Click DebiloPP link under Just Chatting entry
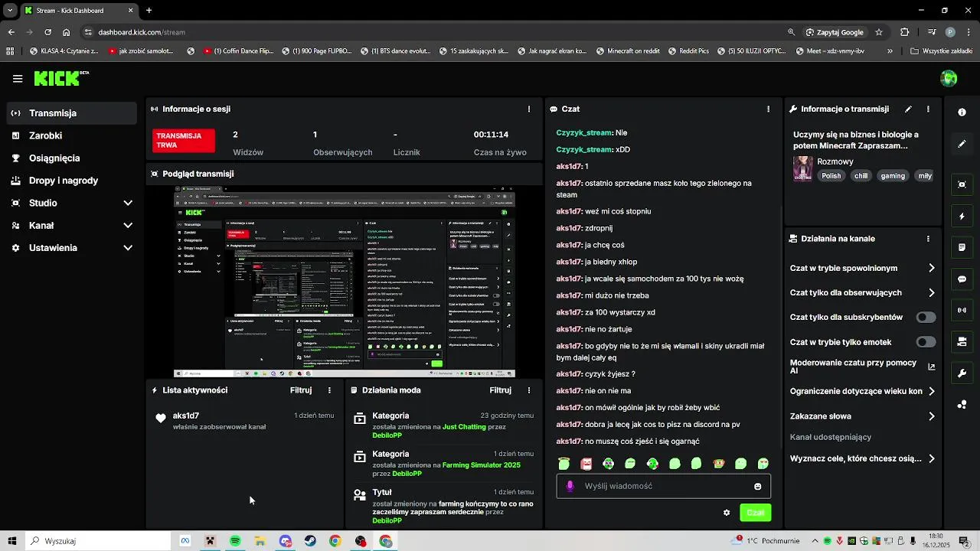Image resolution: width=980 pixels, height=551 pixels. tap(387, 435)
